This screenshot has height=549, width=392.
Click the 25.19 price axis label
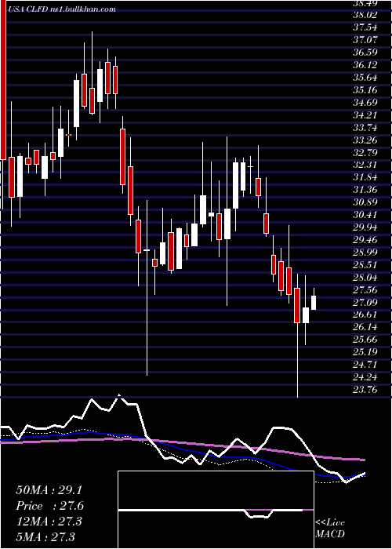[365, 352]
